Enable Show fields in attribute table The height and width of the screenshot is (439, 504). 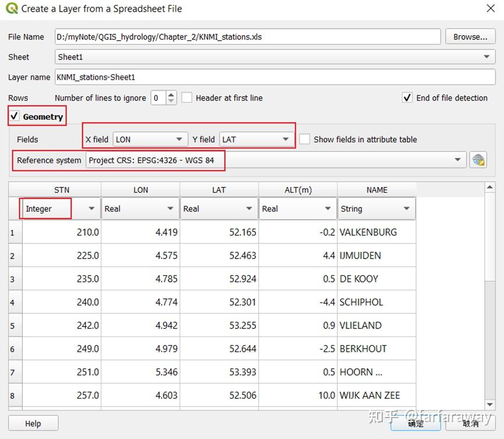point(304,139)
